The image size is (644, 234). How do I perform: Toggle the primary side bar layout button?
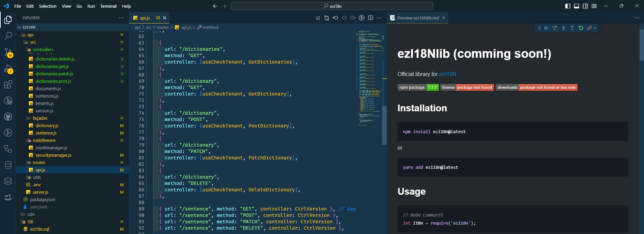pyautogui.click(x=568, y=6)
